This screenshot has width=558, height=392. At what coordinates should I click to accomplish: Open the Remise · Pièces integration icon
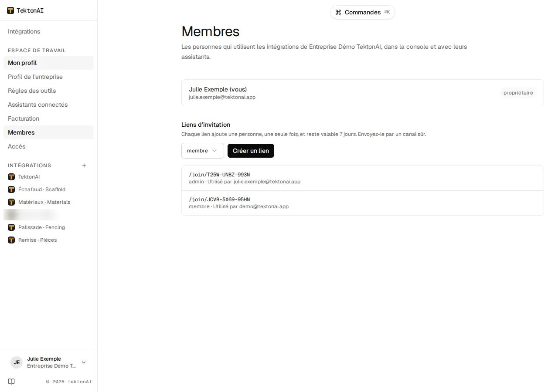pos(11,240)
